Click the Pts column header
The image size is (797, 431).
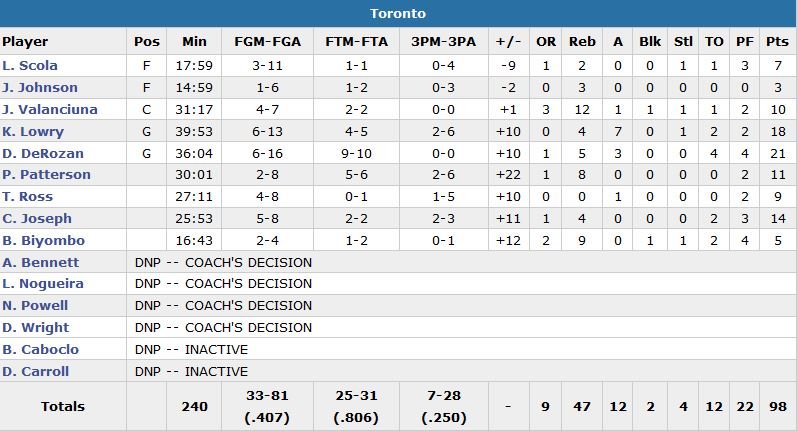tap(776, 41)
